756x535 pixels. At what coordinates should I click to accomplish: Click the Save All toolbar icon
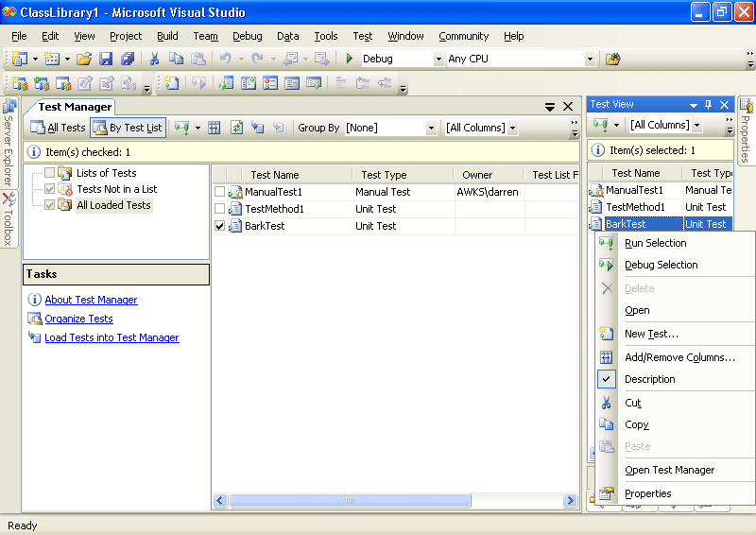coord(127,59)
